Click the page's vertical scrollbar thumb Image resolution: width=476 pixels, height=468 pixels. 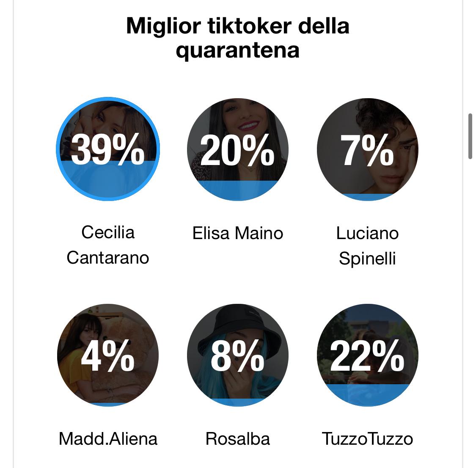pos(470,136)
